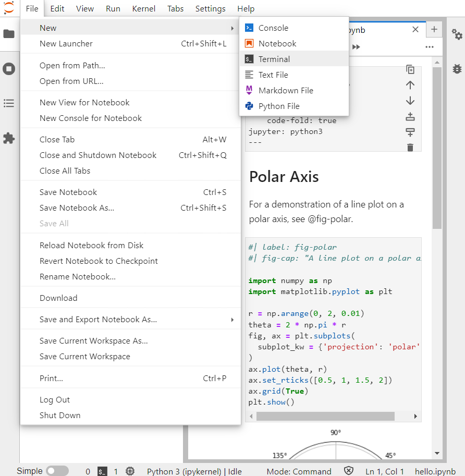The height and width of the screenshot is (476, 465).
Task: Open running terminals and kernels panel
Action: (9, 69)
